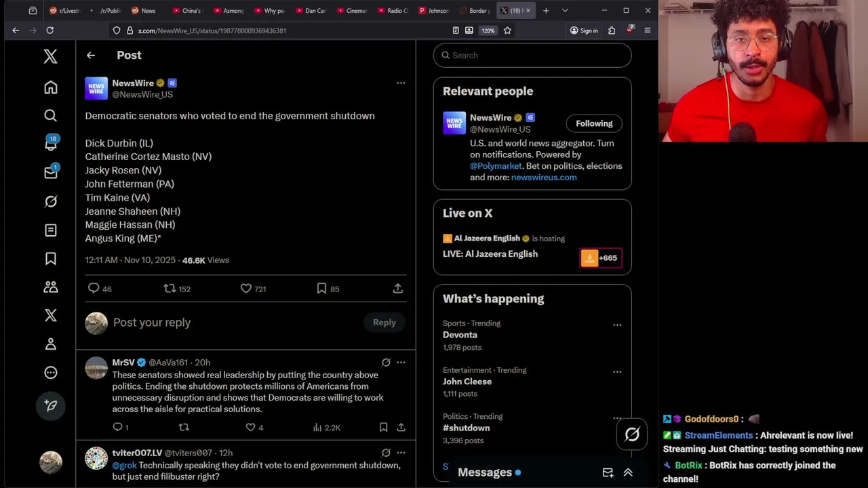Reload the browser page

(50, 30)
